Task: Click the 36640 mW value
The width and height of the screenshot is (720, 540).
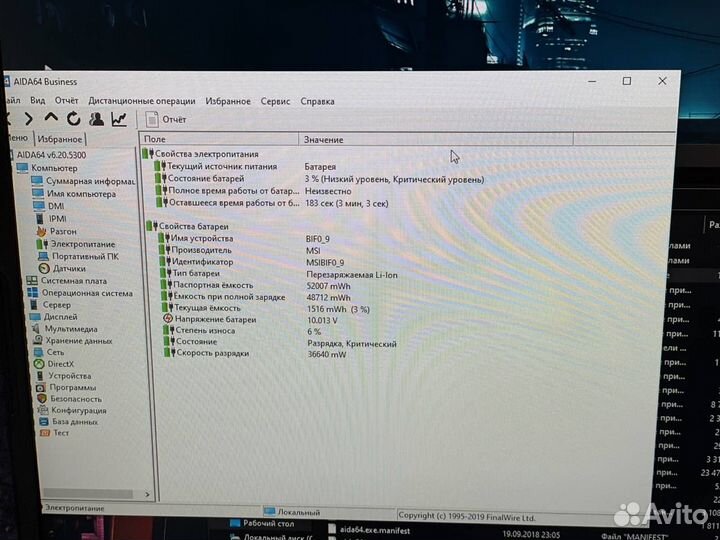Action: coord(327,354)
